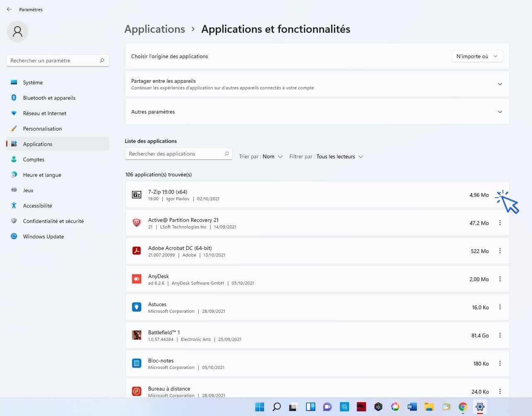This screenshot has width=532, height=416.
Task: Click the user account avatar
Action: (x=17, y=32)
